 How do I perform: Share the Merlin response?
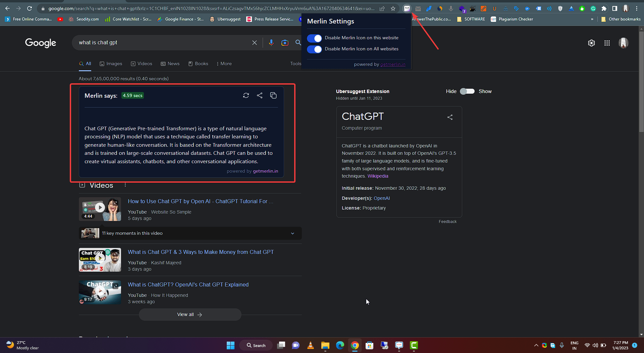coord(260,95)
